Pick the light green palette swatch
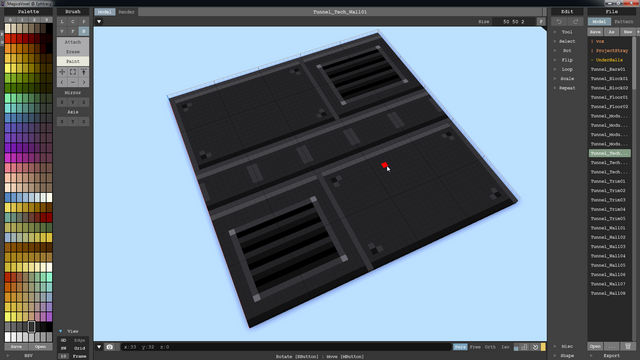The width and height of the screenshot is (640, 360). 7,98
